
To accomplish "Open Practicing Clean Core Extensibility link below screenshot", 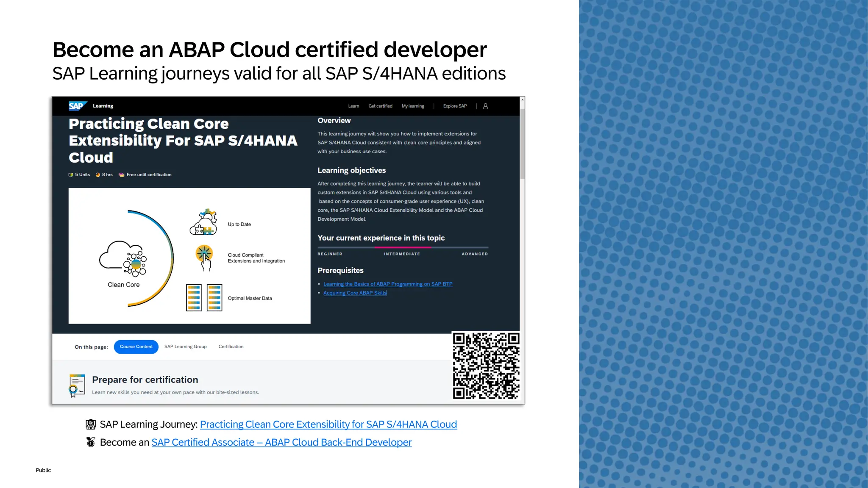I will pos(328,424).
